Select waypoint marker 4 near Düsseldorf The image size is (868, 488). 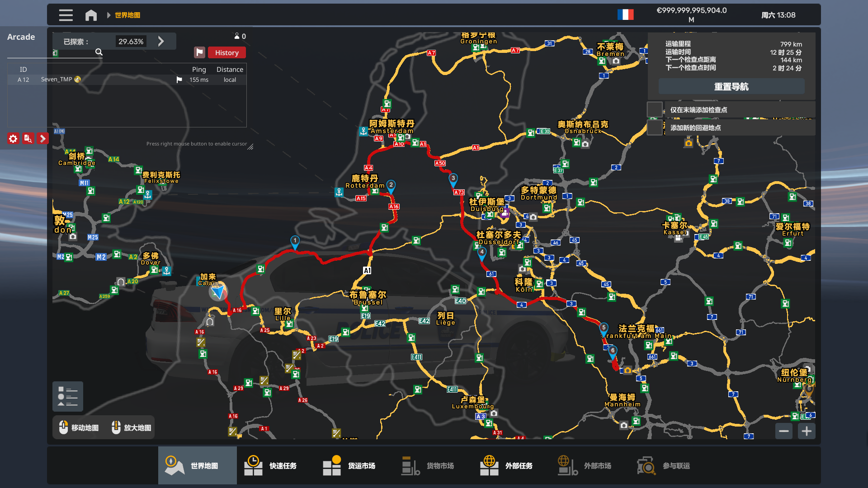[482, 253]
